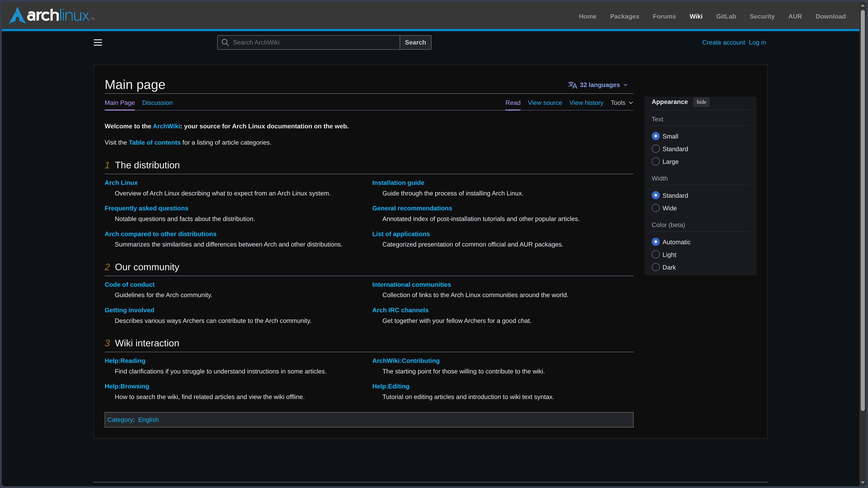The height and width of the screenshot is (488, 868).
Task: Open Download in top navigation
Action: tap(830, 16)
